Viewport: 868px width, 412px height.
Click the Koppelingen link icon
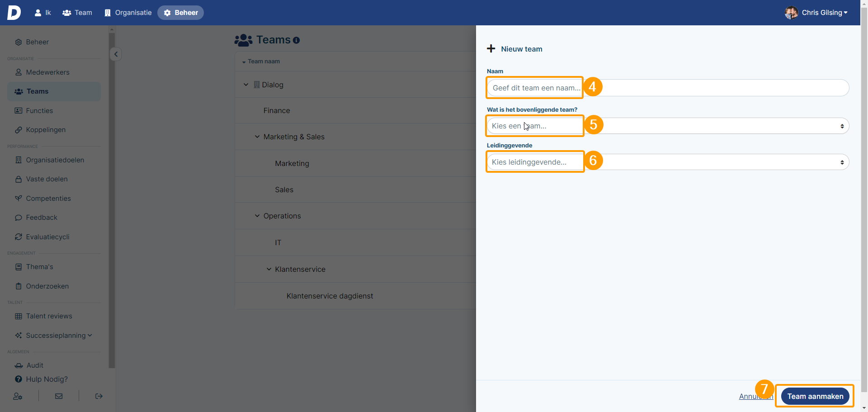(x=19, y=130)
